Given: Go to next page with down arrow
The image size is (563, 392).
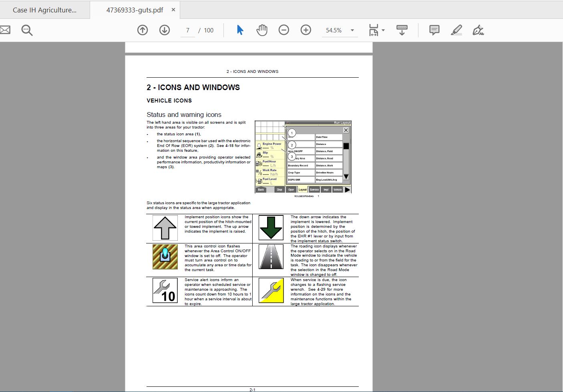Looking at the screenshot, I should (165, 30).
